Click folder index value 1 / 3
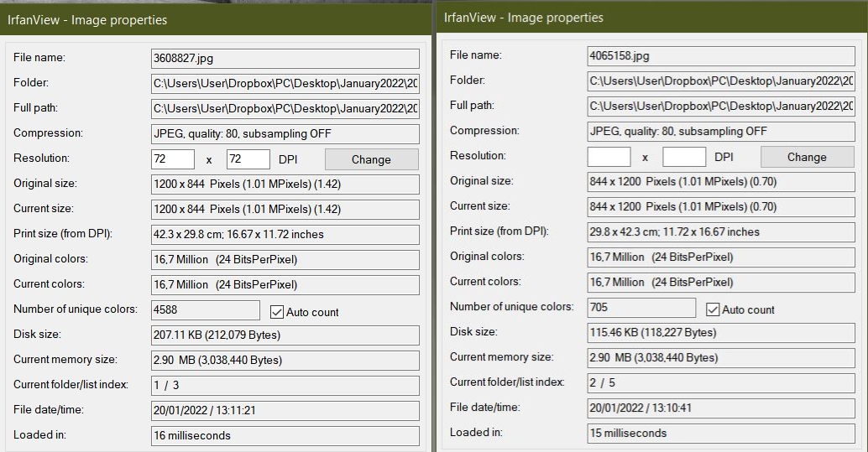The height and width of the screenshot is (452, 868). pyautogui.click(x=285, y=386)
